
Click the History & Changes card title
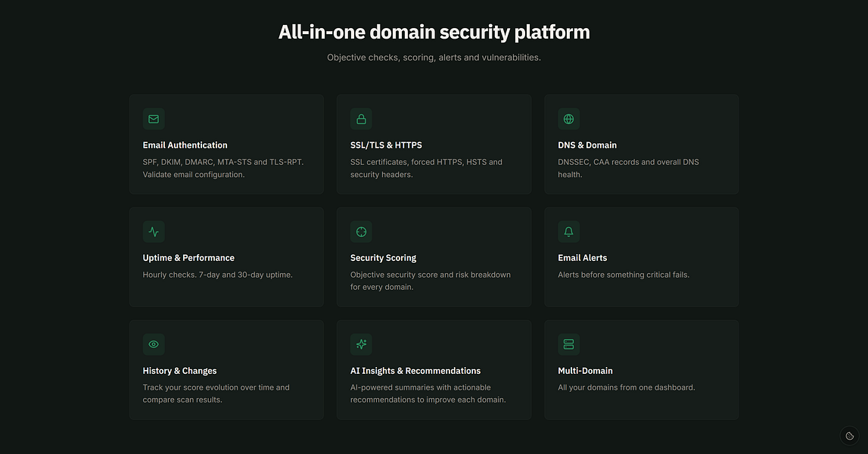point(180,371)
